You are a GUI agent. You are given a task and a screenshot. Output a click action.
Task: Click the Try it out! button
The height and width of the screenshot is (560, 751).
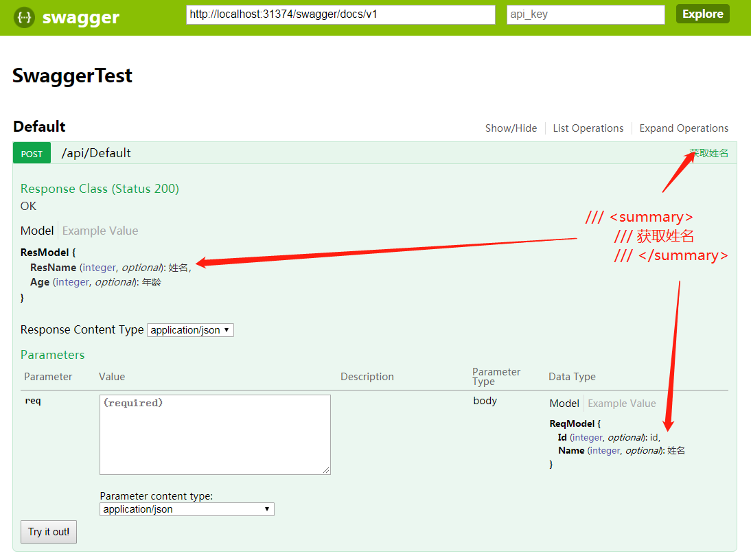(x=48, y=532)
